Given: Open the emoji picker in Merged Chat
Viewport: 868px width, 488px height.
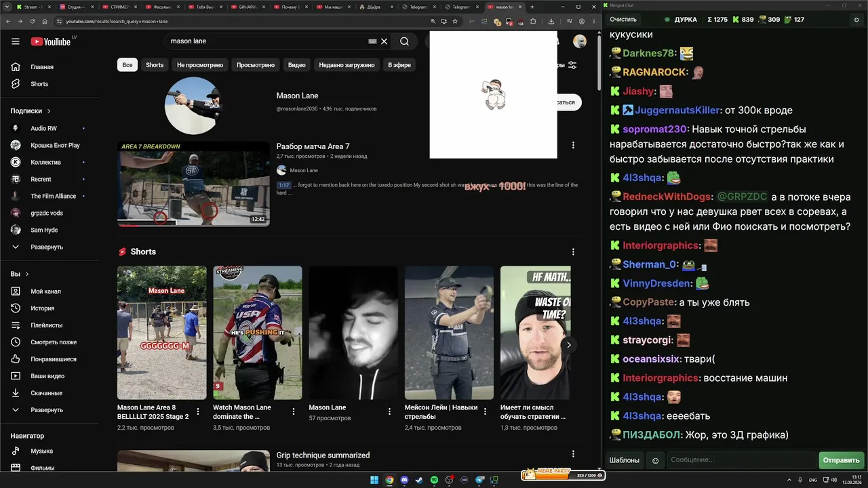Looking at the screenshot, I should 655,460.
